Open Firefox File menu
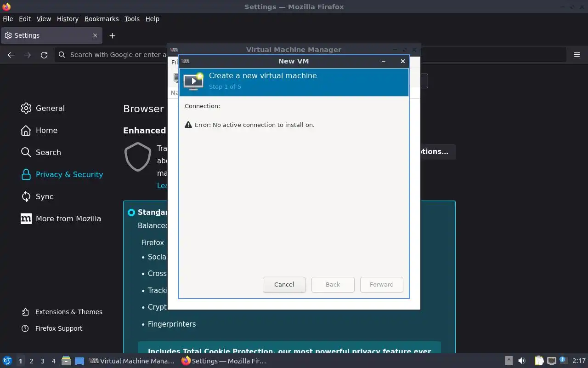This screenshot has height=368, width=588. coord(8,19)
